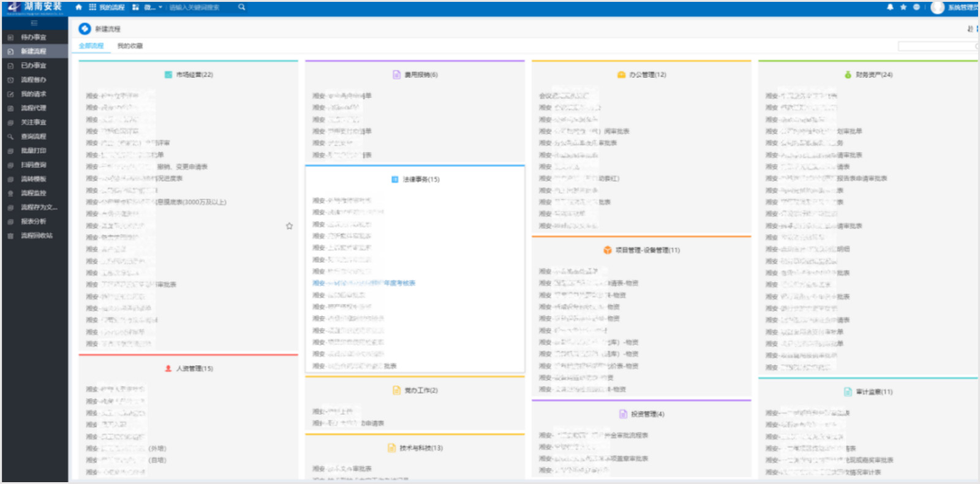Open the 系统管理员 user avatar

[x=937, y=7]
